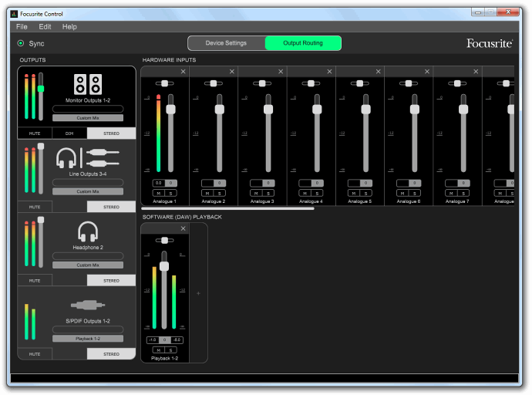Open the Help menu

pos(69,27)
